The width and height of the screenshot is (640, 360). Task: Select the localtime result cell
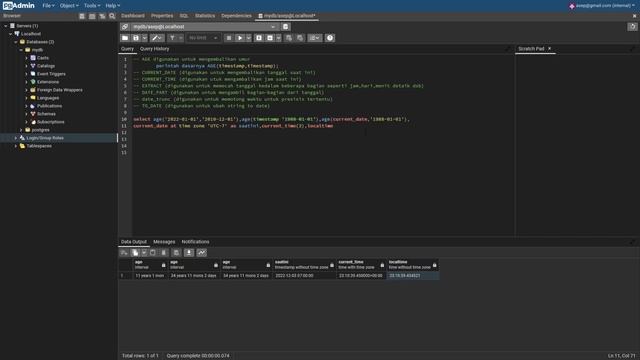point(413,276)
